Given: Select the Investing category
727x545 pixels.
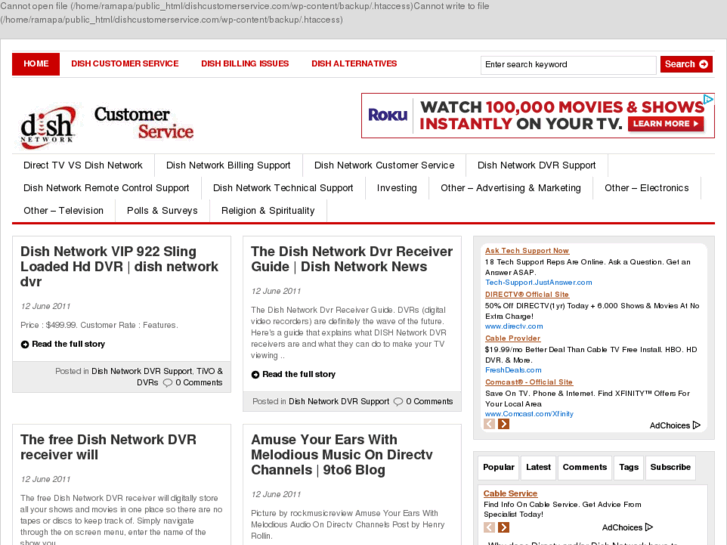Looking at the screenshot, I should tap(396, 188).
